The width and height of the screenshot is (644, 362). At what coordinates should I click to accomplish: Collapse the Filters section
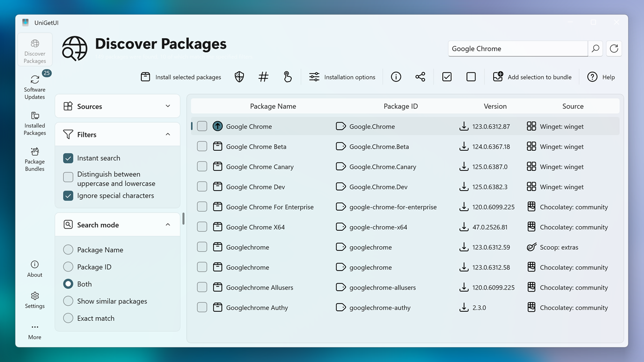tap(168, 134)
